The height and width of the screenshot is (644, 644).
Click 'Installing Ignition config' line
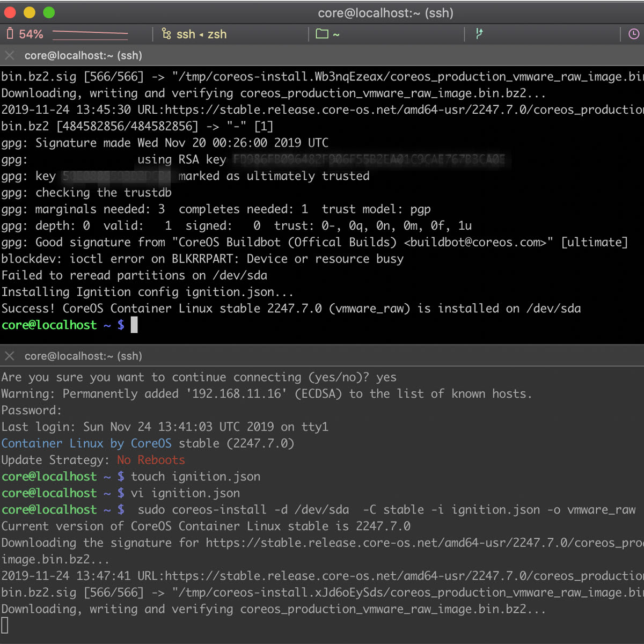tap(148, 292)
